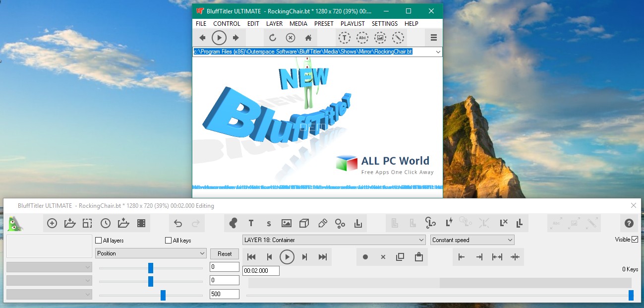This screenshot has width=644, height=308.
Task: Click the L with chain link icon
Action: (x=430, y=223)
